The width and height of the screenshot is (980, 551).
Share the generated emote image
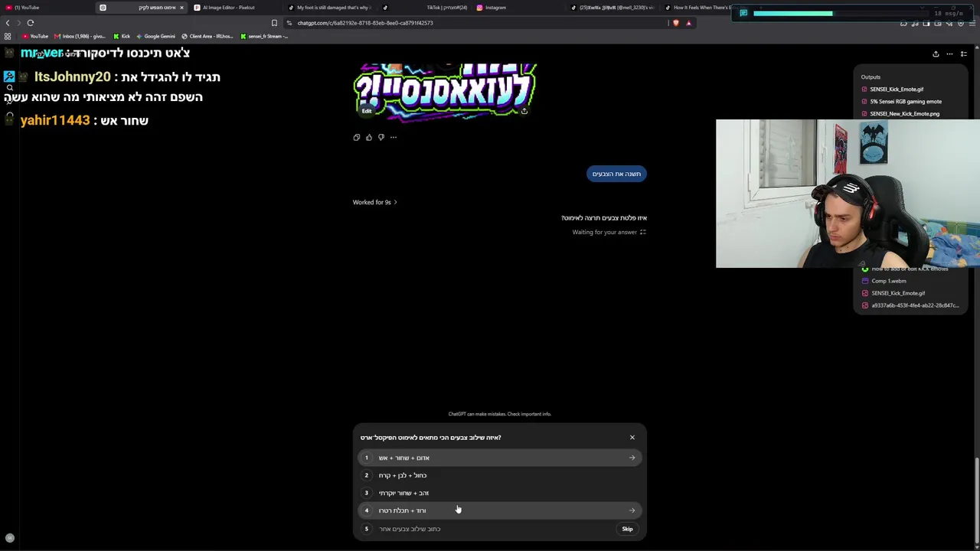(x=524, y=112)
